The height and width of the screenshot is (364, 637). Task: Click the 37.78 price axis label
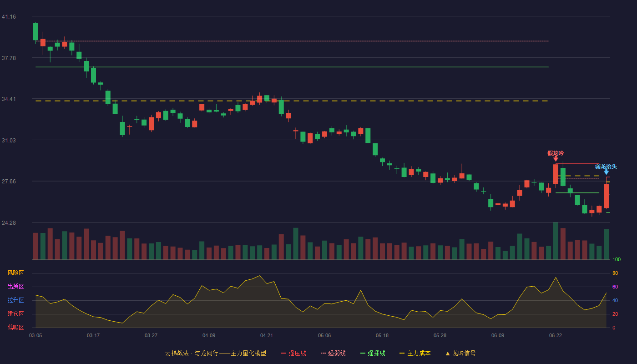tap(9, 58)
